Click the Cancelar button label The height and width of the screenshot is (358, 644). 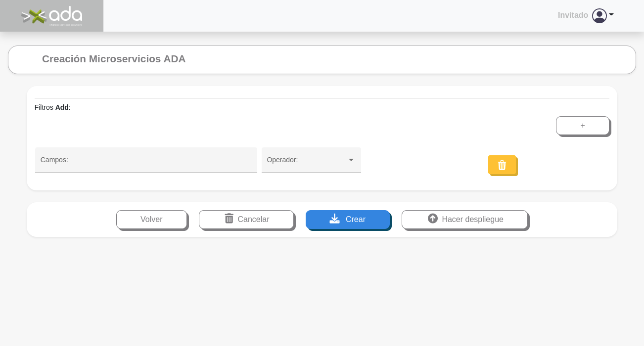point(253,220)
